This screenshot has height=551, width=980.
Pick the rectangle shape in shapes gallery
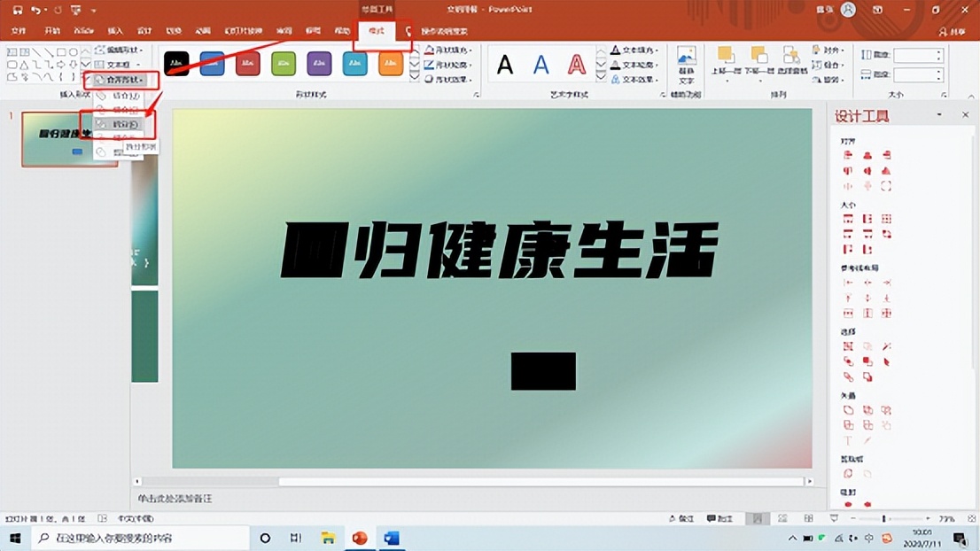tap(61, 52)
